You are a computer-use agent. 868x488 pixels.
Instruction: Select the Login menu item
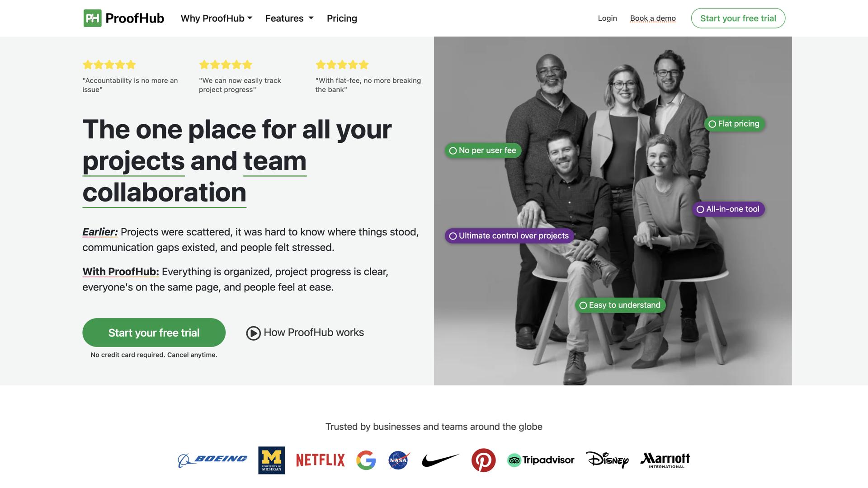pos(607,18)
